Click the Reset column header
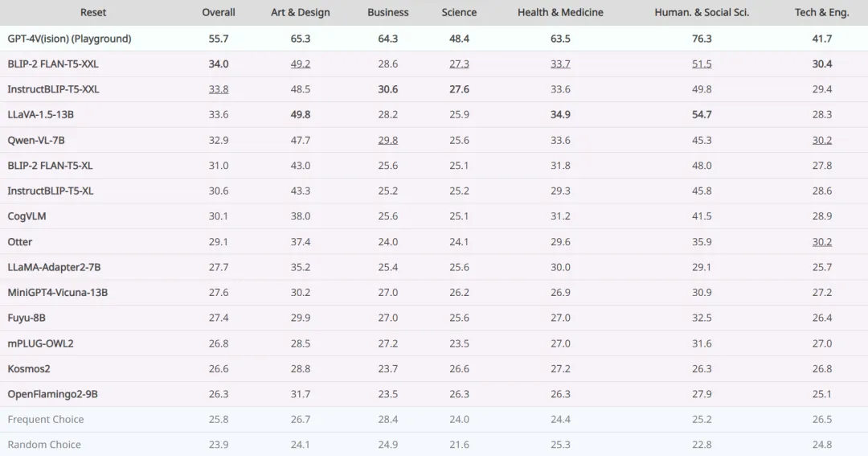Image resolution: width=868 pixels, height=456 pixels. [93, 12]
